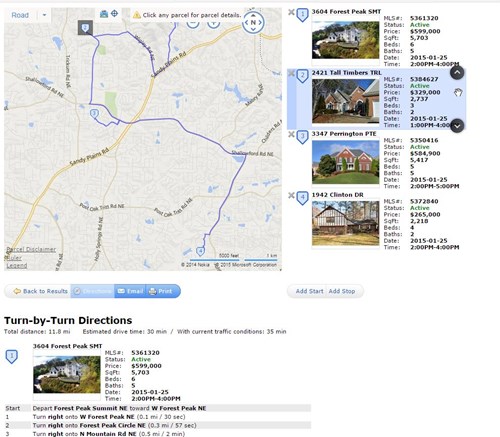Open the map Legend link
The image size is (500, 437).
pyautogui.click(x=17, y=265)
